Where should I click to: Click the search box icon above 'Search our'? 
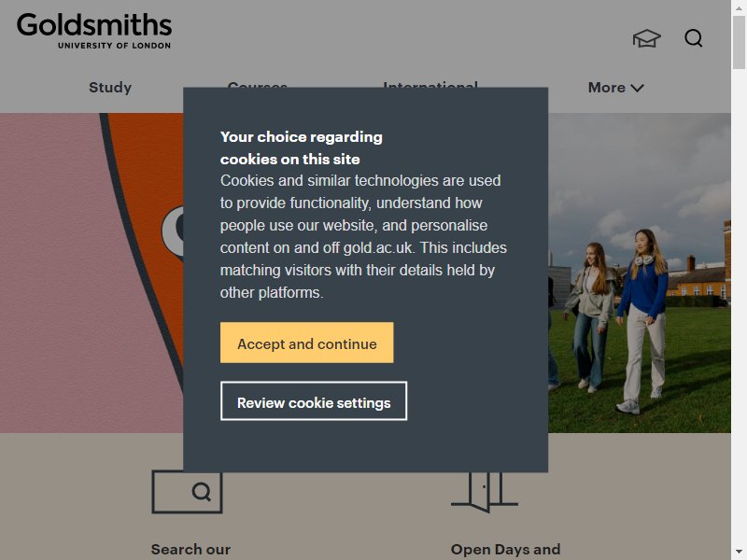point(188,492)
